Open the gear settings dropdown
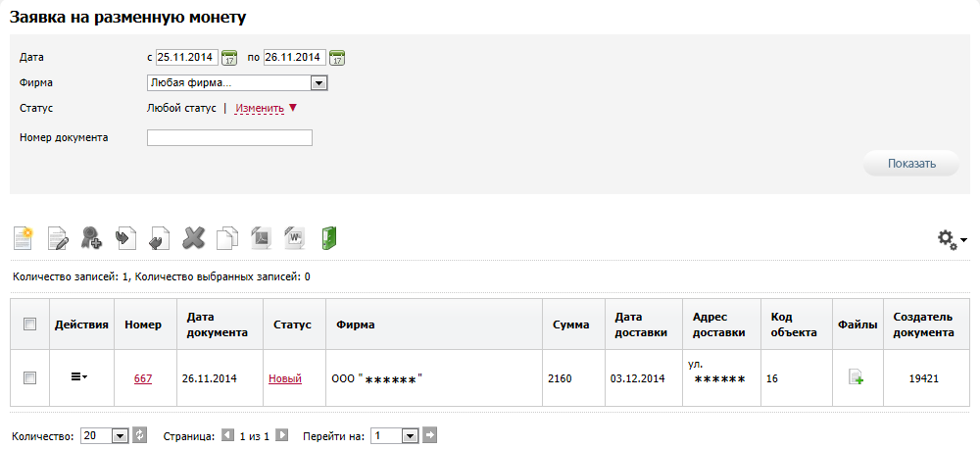Viewport: 980px width, 449px height. click(953, 239)
